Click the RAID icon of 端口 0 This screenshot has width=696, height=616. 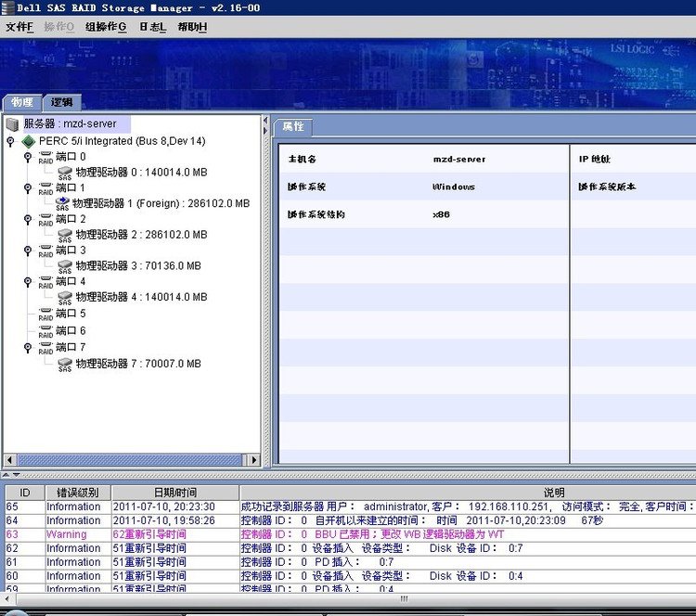pos(45,158)
